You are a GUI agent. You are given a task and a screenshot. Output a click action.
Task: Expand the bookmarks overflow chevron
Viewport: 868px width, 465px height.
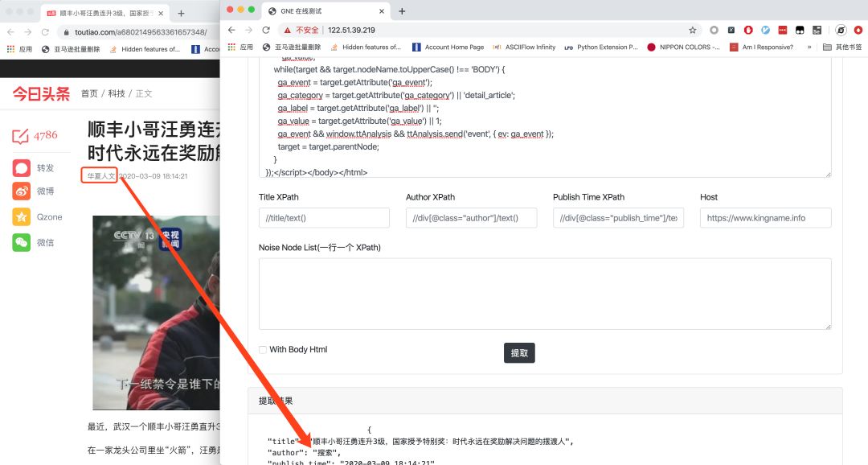tap(809, 47)
